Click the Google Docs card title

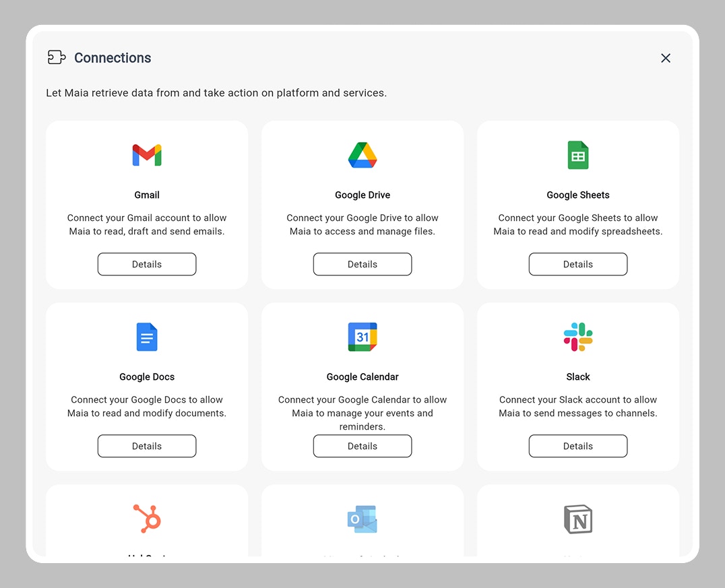pyautogui.click(x=147, y=377)
